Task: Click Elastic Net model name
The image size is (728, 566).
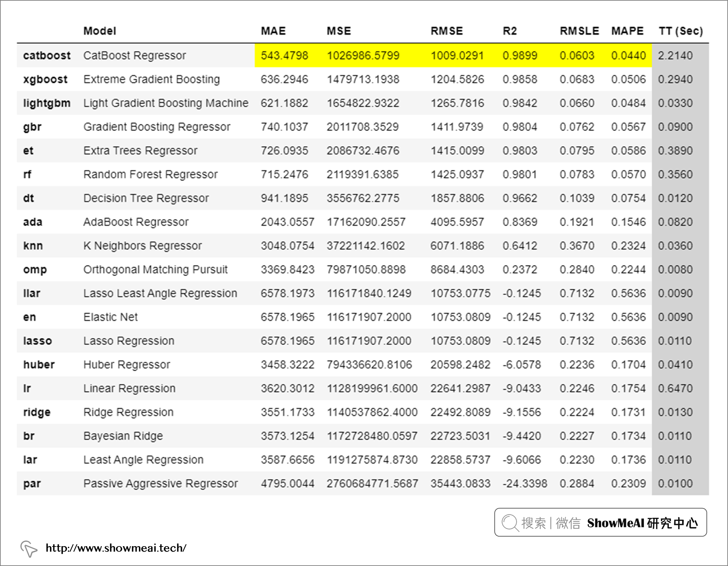Action: [110, 317]
